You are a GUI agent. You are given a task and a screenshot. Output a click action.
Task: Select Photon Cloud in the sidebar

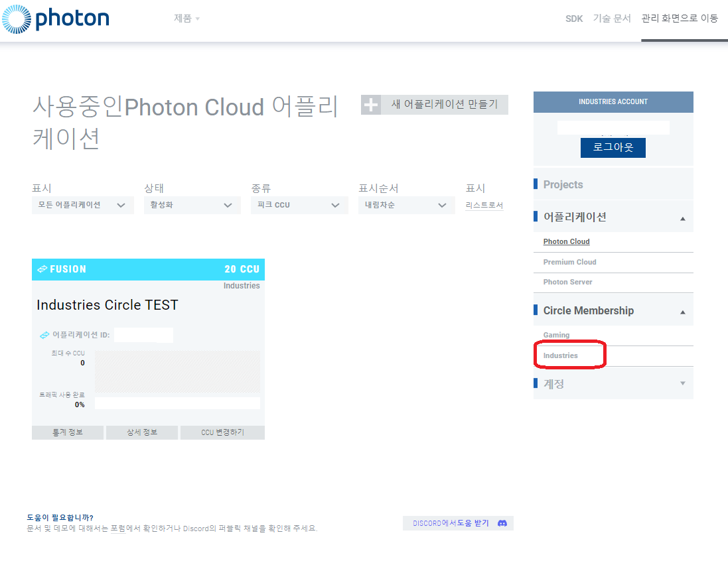click(567, 241)
